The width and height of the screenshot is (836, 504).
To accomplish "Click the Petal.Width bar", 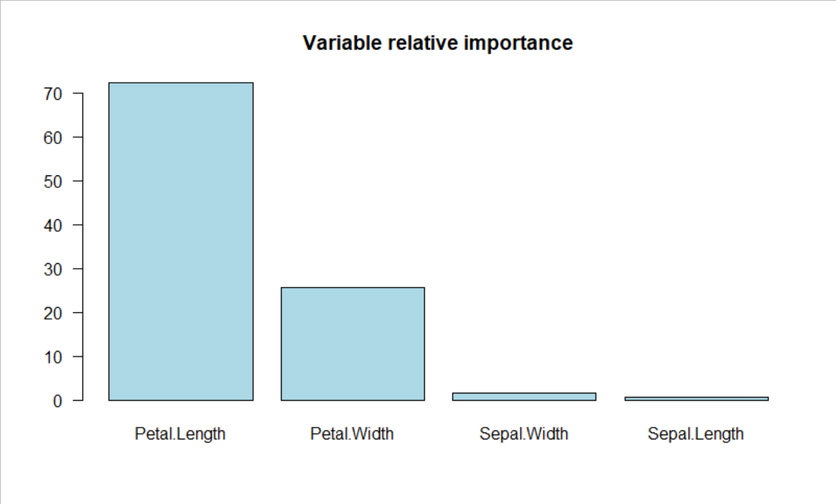I will pos(353,344).
